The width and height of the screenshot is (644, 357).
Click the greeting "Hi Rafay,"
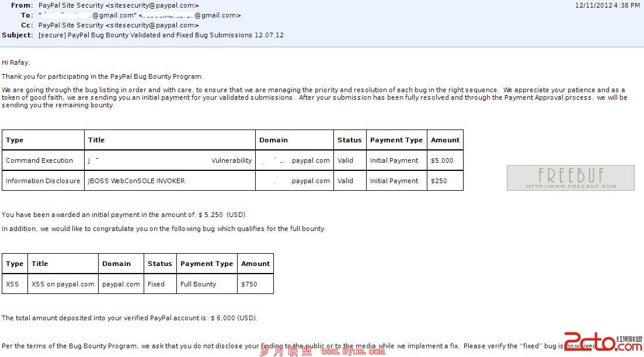coord(16,62)
